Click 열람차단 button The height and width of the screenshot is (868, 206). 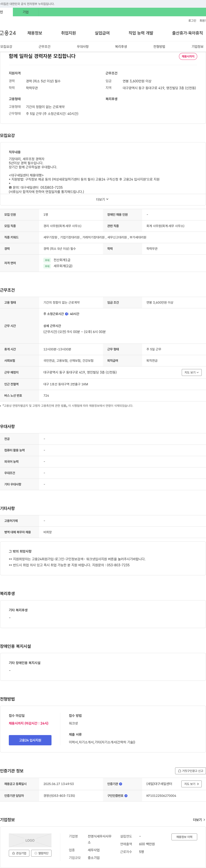click(x=41, y=853)
